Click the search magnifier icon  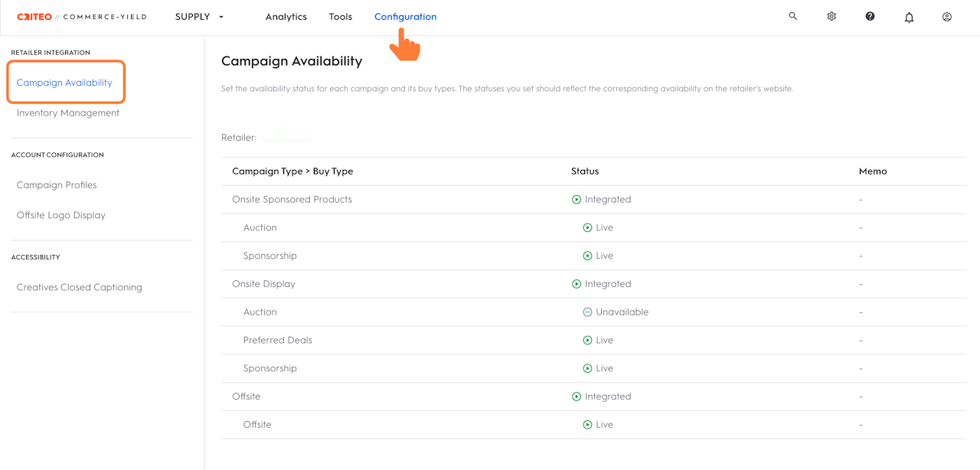(x=793, y=16)
